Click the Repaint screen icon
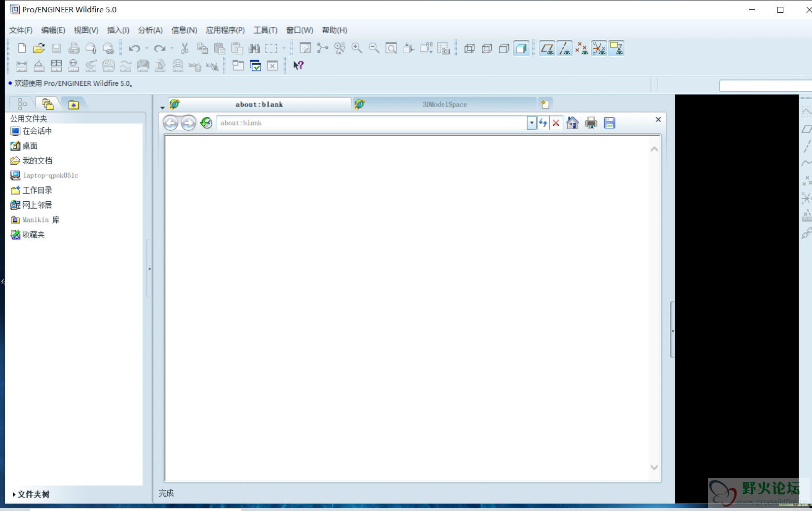 306,48
